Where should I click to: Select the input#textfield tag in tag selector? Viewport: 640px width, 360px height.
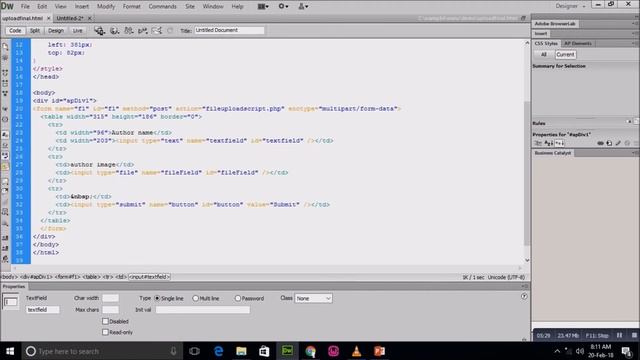click(149, 277)
